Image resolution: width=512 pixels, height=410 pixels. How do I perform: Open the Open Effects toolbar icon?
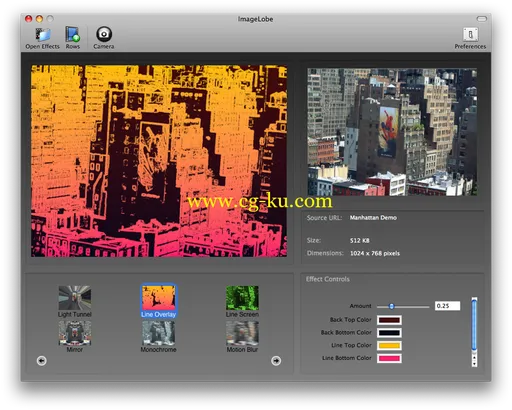pos(43,34)
